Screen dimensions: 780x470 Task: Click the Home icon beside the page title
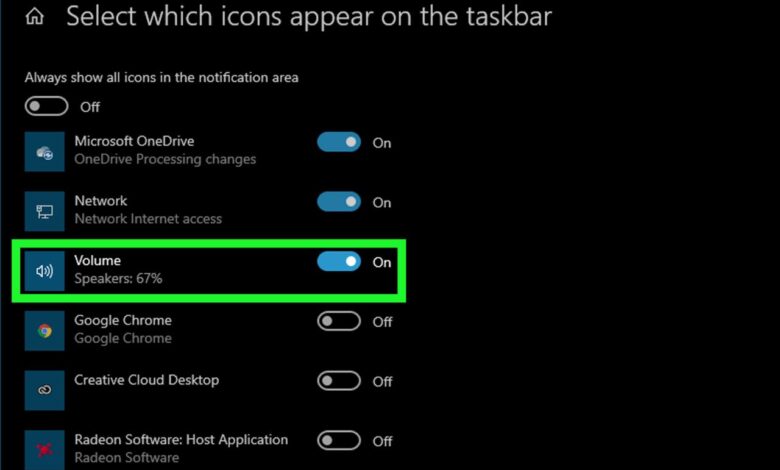tap(36, 17)
